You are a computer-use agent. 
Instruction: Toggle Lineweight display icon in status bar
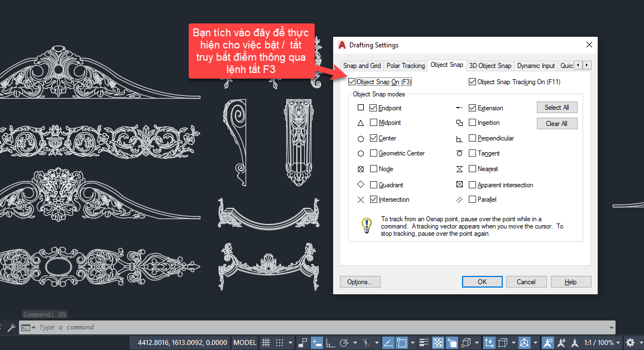click(424, 343)
